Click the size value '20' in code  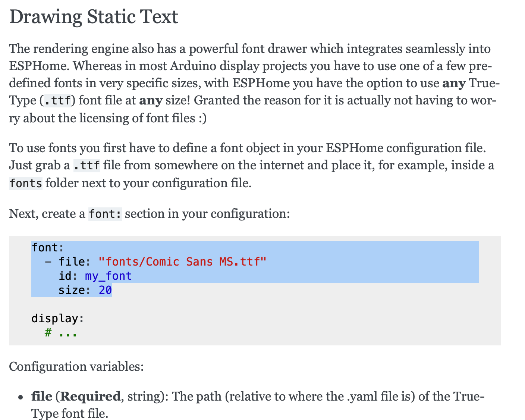pyautogui.click(x=105, y=290)
